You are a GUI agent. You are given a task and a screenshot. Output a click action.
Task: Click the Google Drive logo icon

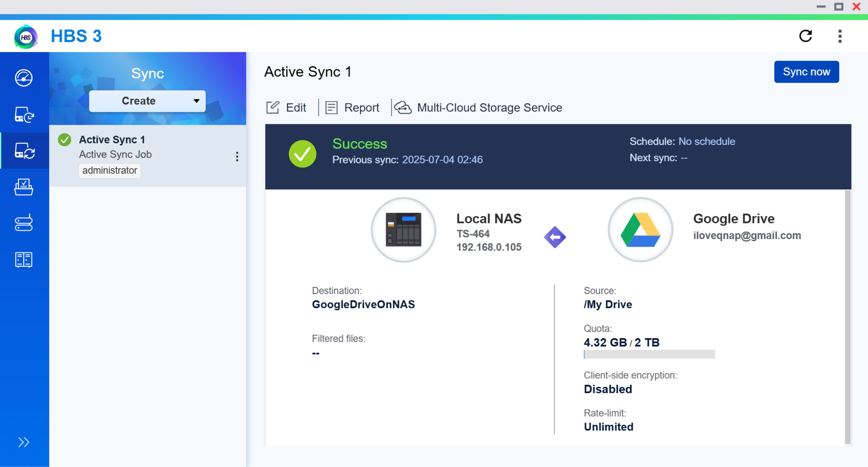(640, 230)
